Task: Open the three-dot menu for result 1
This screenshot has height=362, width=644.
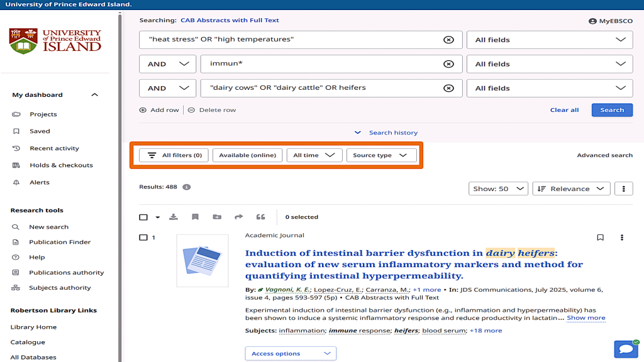Action: click(622, 238)
